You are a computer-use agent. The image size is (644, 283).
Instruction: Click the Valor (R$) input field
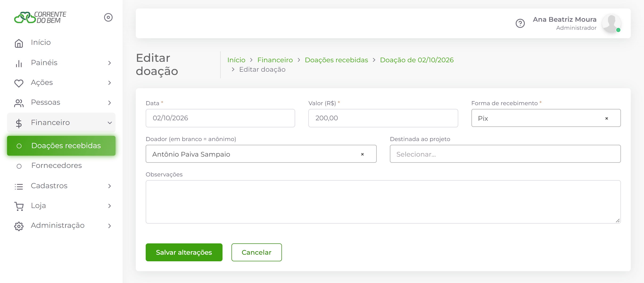[x=383, y=118]
